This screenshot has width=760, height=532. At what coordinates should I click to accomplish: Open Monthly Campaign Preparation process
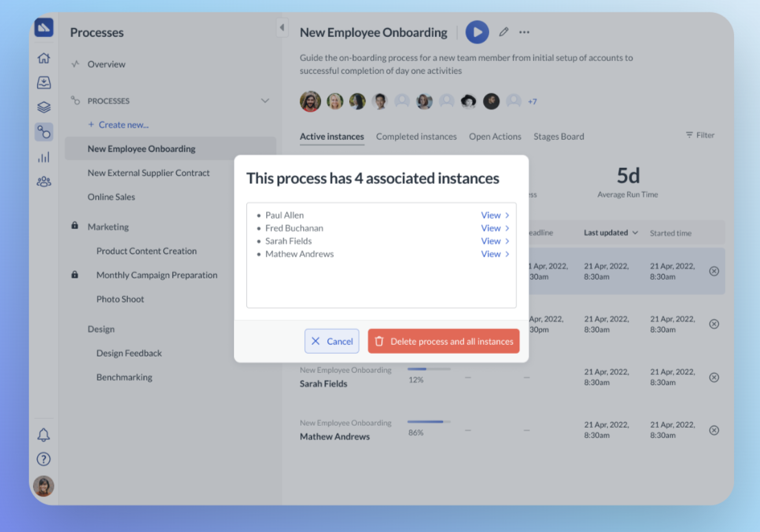pos(156,275)
